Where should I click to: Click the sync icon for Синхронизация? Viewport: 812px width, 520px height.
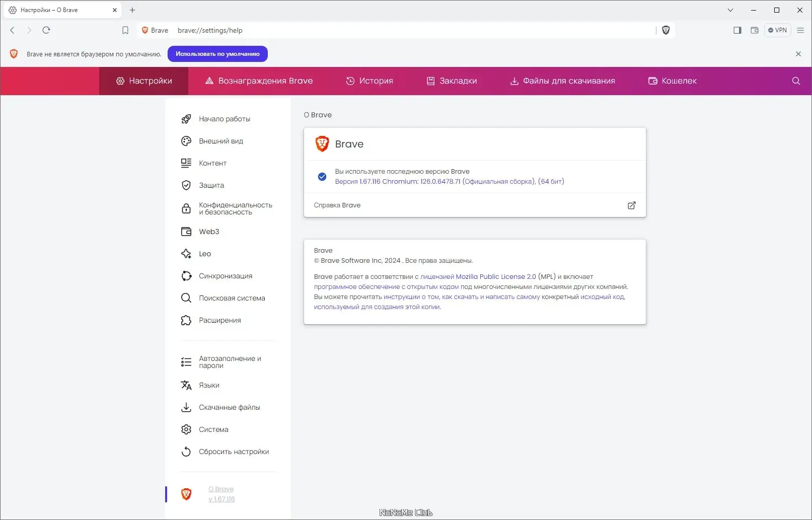(186, 276)
